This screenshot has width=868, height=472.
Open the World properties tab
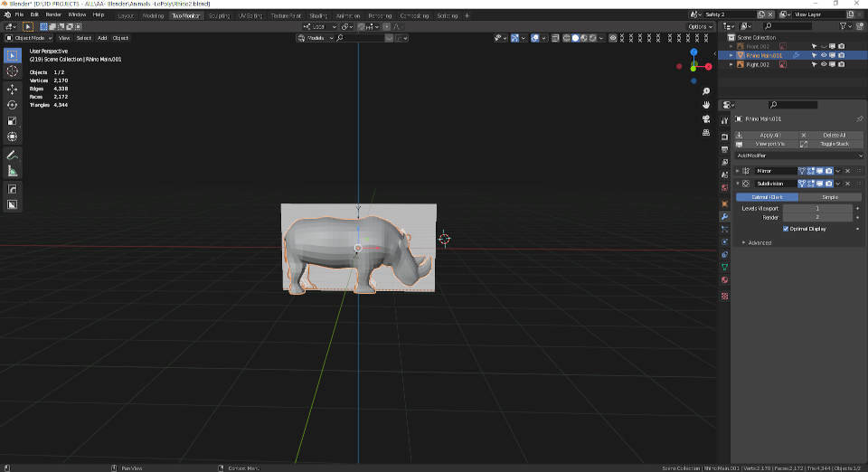tap(724, 187)
